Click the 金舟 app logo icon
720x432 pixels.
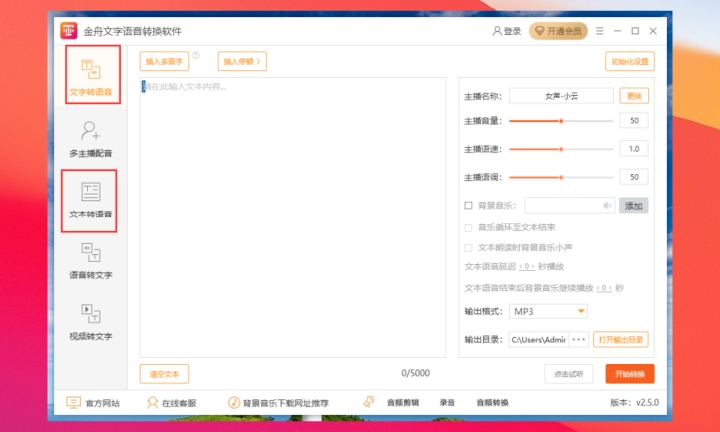pos(69,31)
